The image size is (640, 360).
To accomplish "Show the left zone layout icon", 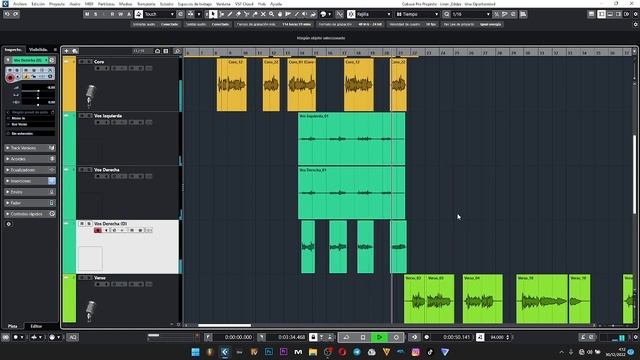I will click(x=602, y=14).
